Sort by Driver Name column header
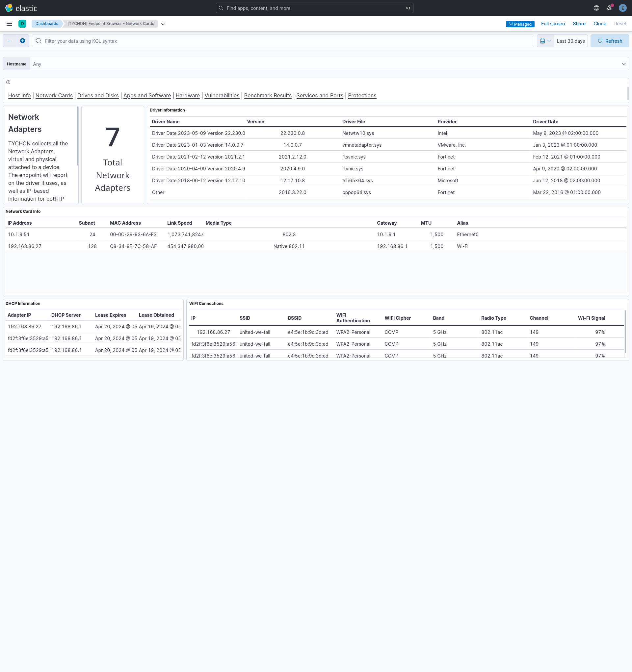This screenshot has width=632, height=672. pyautogui.click(x=166, y=122)
